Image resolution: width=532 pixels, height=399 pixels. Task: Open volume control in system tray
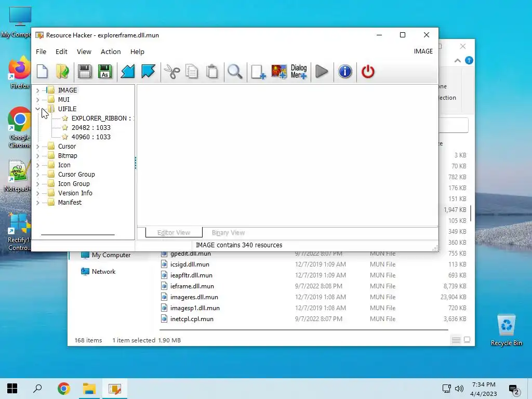(459, 389)
